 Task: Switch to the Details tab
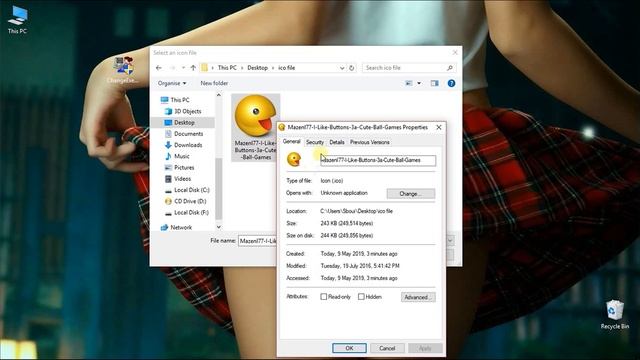337,142
